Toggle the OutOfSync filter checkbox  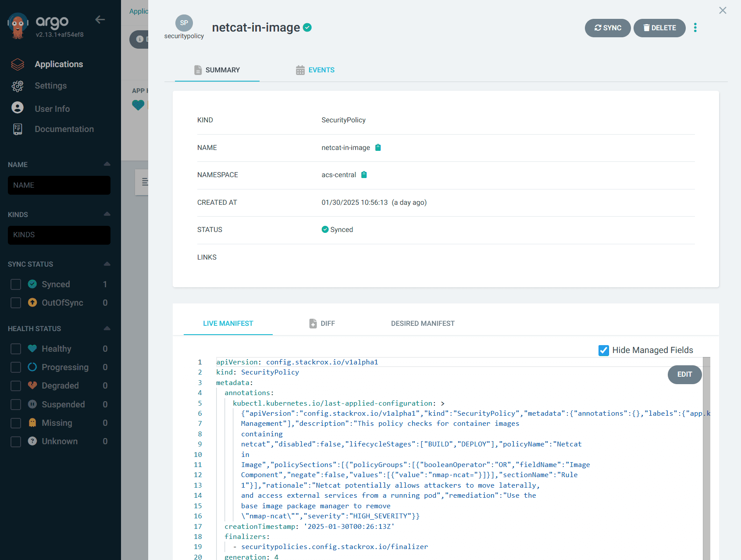click(16, 303)
